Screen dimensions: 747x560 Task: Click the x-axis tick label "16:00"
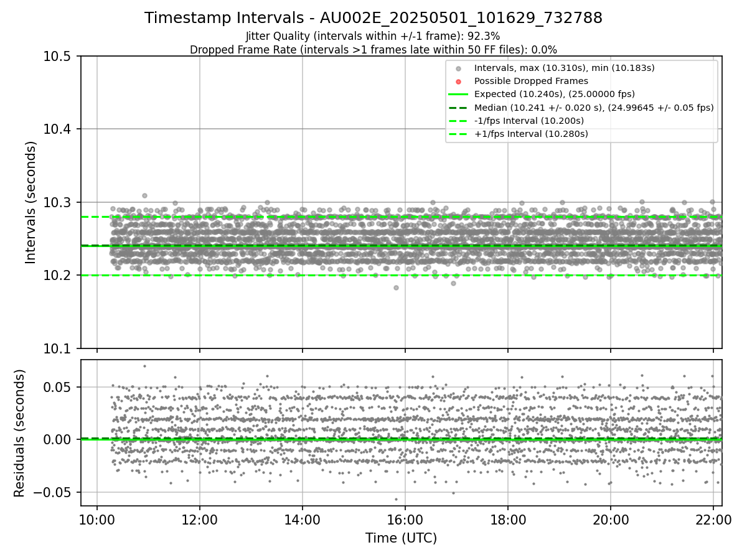(x=405, y=519)
